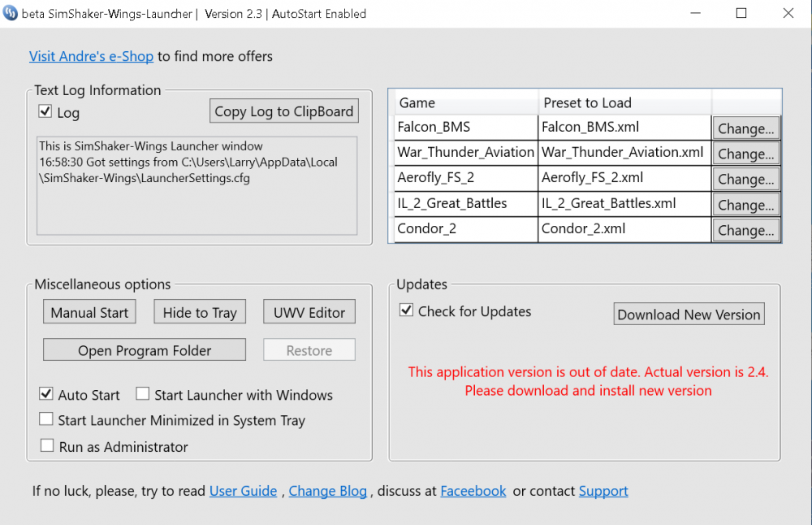Change preset for Condor_2
Screen dimensions: 812x525
click(746, 230)
